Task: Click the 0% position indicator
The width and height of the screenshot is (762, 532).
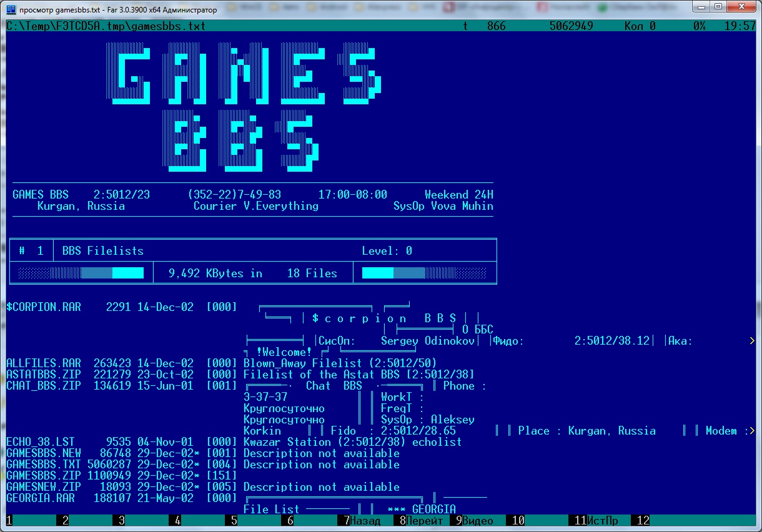Action: tap(700, 26)
